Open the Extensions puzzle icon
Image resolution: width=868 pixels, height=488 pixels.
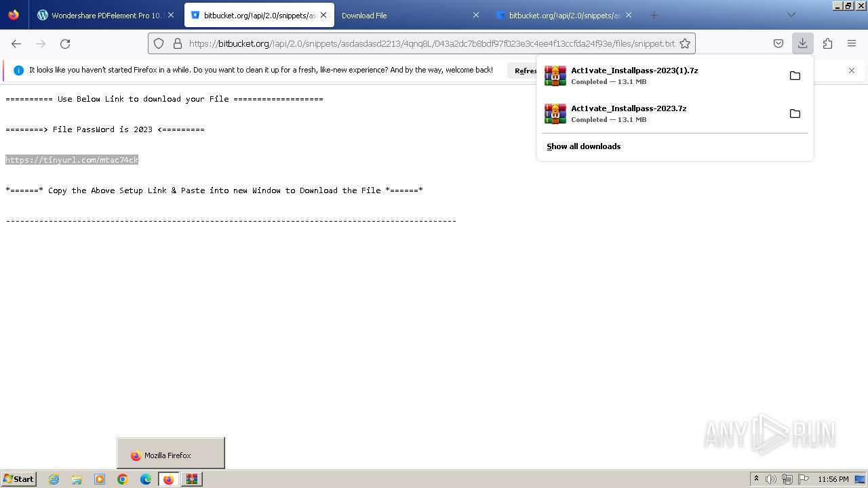pyautogui.click(x=827, y=43)
